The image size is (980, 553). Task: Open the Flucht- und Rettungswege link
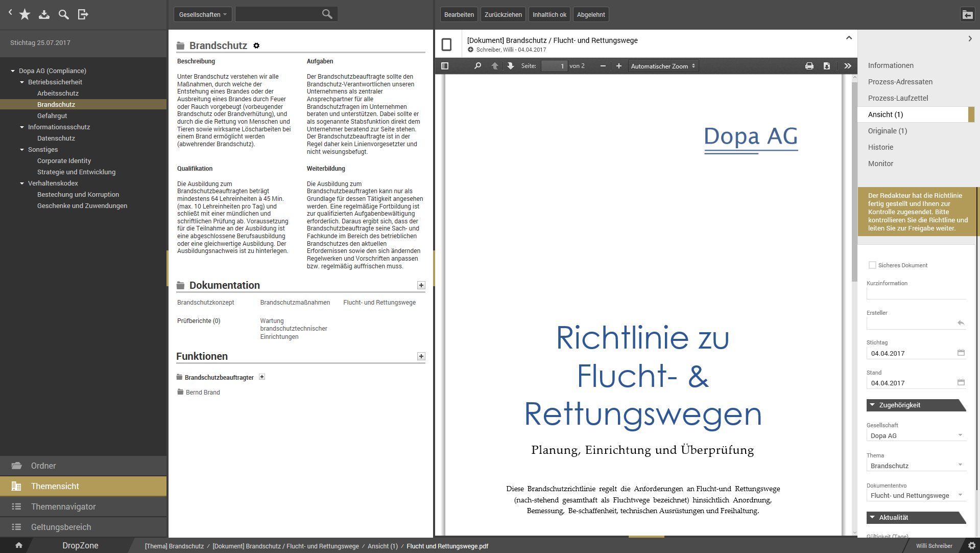tap(379, 303)
